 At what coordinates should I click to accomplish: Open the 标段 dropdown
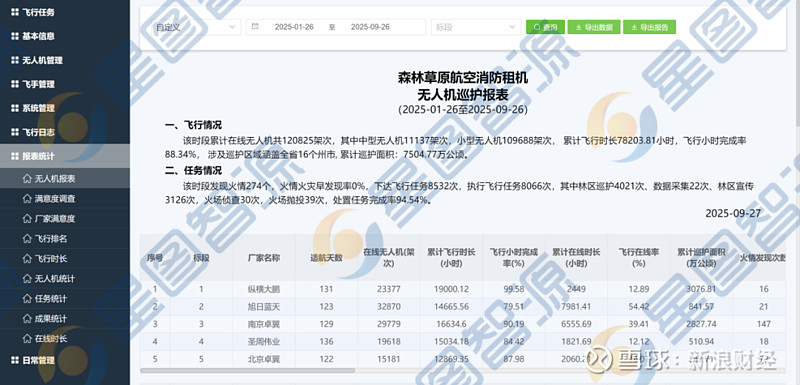click(x=476, y=27)
